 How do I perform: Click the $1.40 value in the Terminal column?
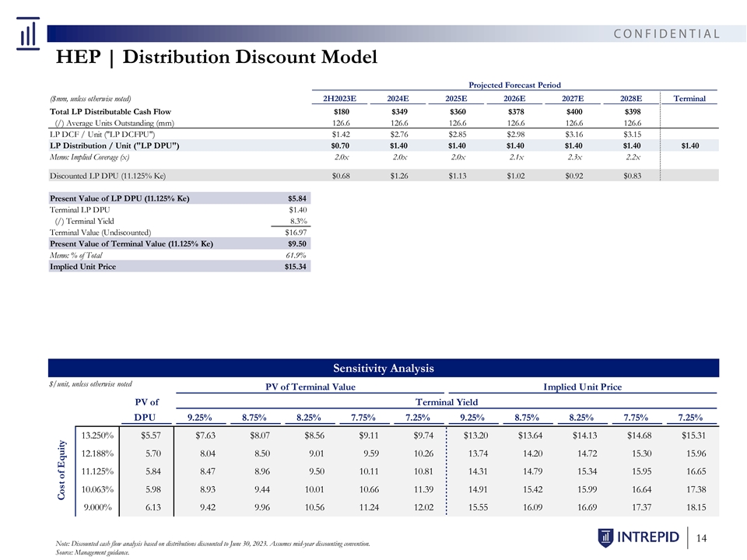690,145
